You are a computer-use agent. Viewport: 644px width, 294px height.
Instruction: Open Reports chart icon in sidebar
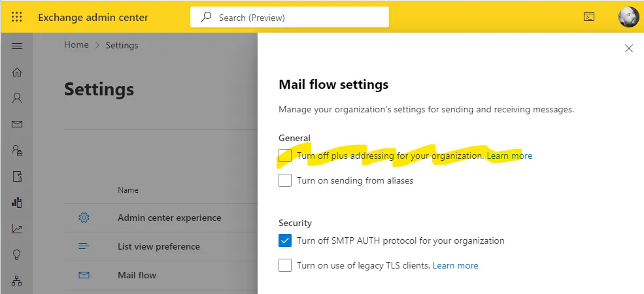(17, 229)
